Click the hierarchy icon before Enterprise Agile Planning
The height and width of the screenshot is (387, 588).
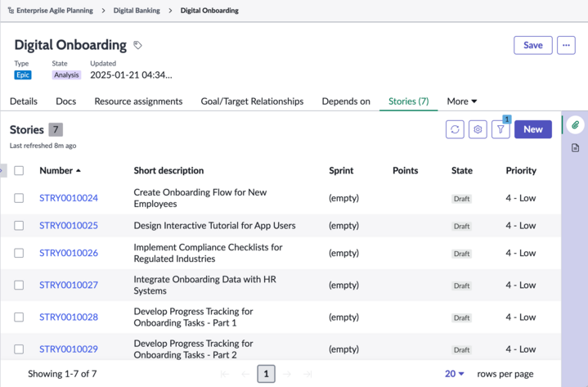click(x=11, y=11)
